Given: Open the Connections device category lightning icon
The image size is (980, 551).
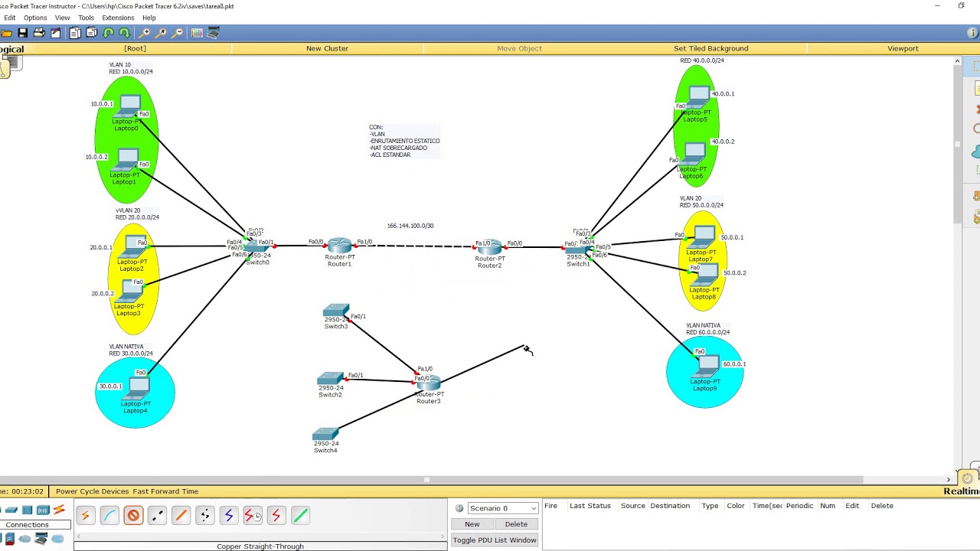Looking at the screenshot, I should [59, 510].
